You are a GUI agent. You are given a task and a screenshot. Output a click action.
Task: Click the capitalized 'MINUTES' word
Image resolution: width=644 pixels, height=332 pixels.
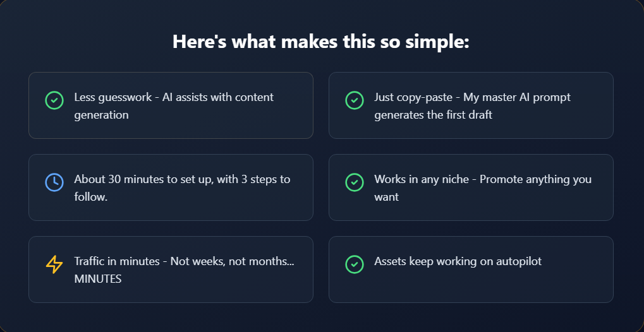point(98,278)
